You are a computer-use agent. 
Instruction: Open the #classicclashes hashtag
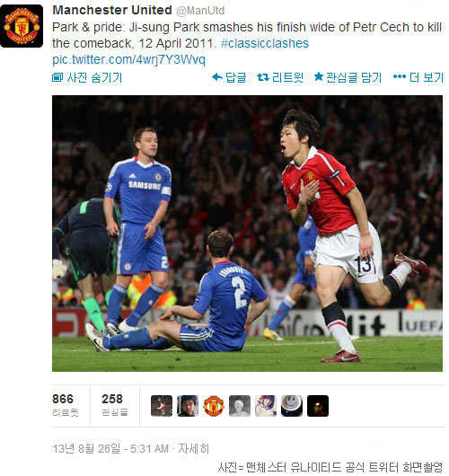pos(265,43)
